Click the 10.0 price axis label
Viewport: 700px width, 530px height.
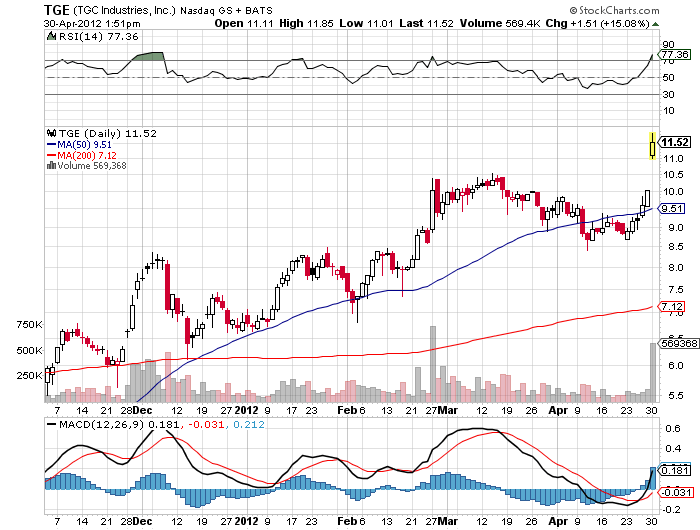click(x=673, y=192)
